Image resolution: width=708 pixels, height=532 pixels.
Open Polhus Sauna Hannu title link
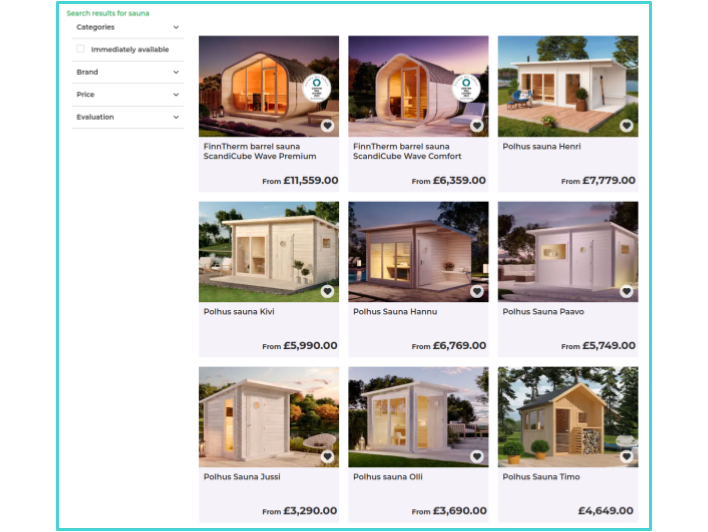point(395,312)
